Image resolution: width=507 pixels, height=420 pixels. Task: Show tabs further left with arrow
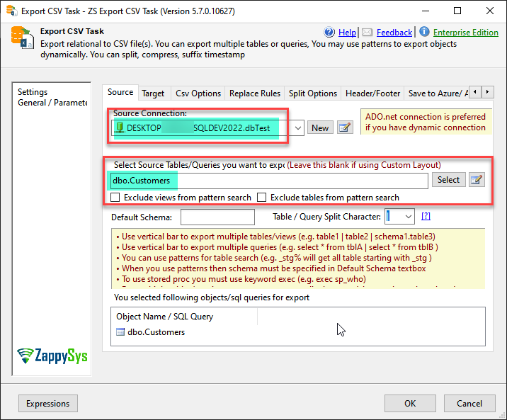coord(475,92)
